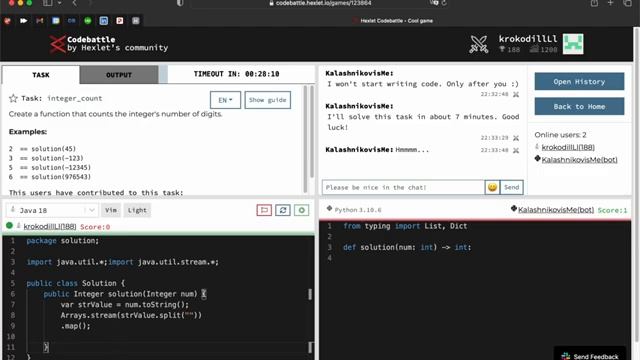640x360 pixels.
Task: Click the Open History button
Action: coord(579,82)
